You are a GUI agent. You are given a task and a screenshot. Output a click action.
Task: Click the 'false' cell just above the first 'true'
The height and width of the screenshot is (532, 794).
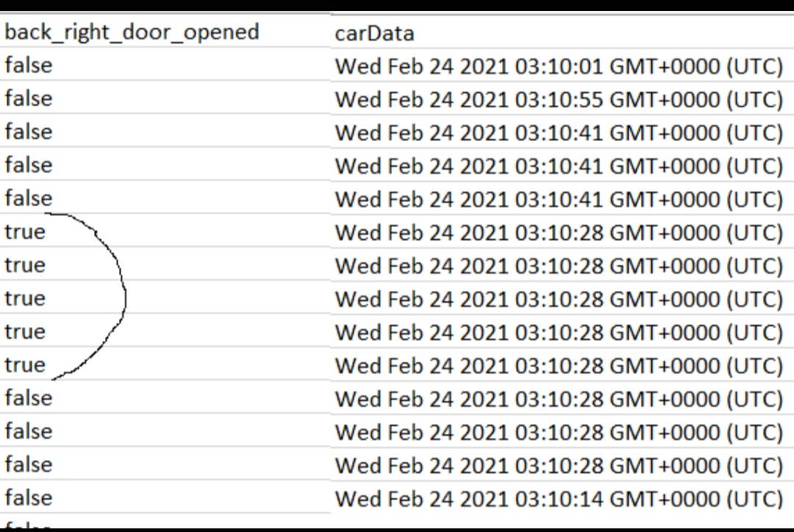[x=29, y=198]
